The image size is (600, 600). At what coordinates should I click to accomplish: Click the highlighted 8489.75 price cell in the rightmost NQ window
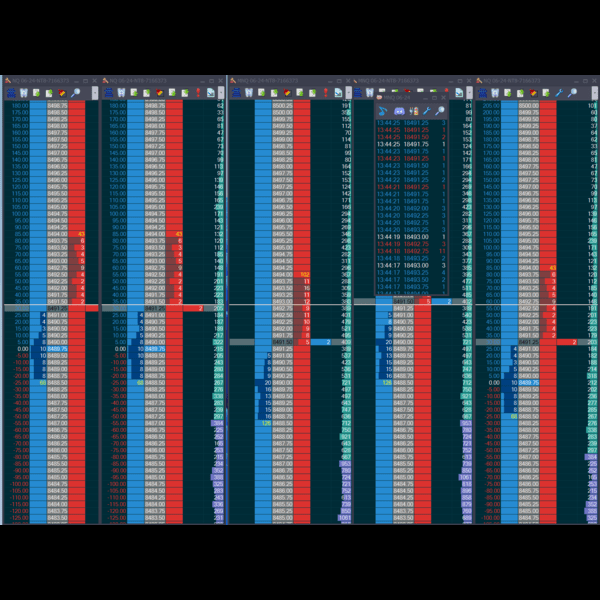(x=529, y=383)
